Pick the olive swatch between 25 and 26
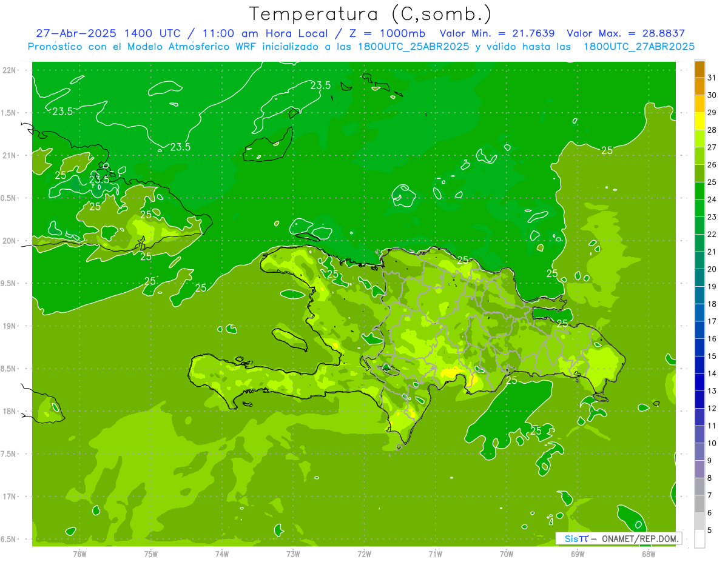 point(699,173)
